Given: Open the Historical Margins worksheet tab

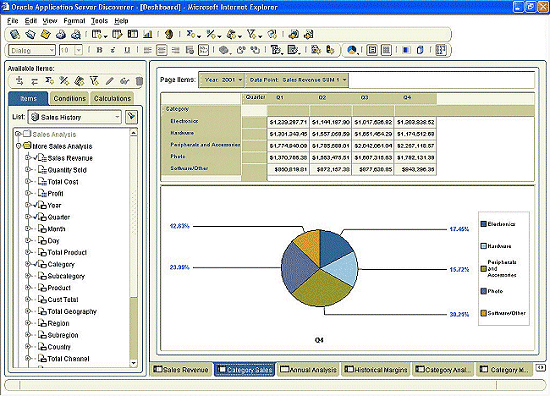Looking at the screenshot, I should point(376,370).
